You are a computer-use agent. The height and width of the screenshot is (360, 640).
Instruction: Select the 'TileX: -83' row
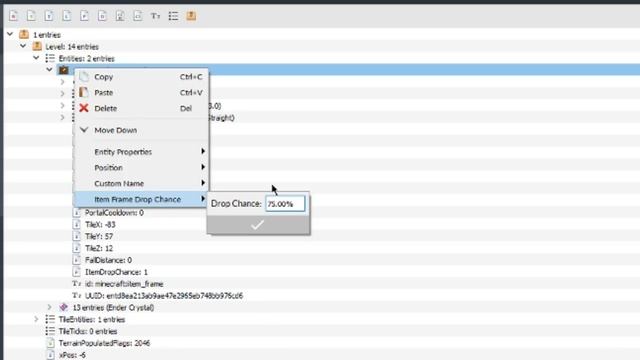[x=100, y=224]
